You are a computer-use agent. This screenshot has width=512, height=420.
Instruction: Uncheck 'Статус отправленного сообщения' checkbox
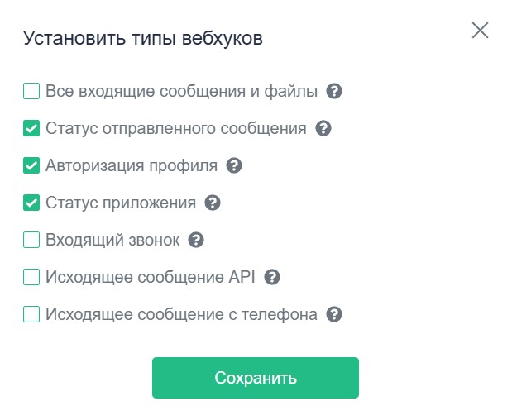pos(31,128)
